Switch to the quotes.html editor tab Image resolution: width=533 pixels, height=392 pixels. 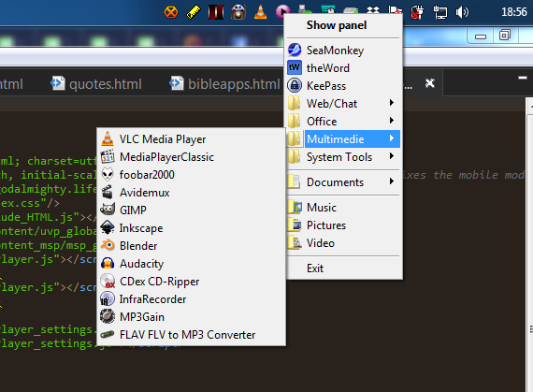96,83
